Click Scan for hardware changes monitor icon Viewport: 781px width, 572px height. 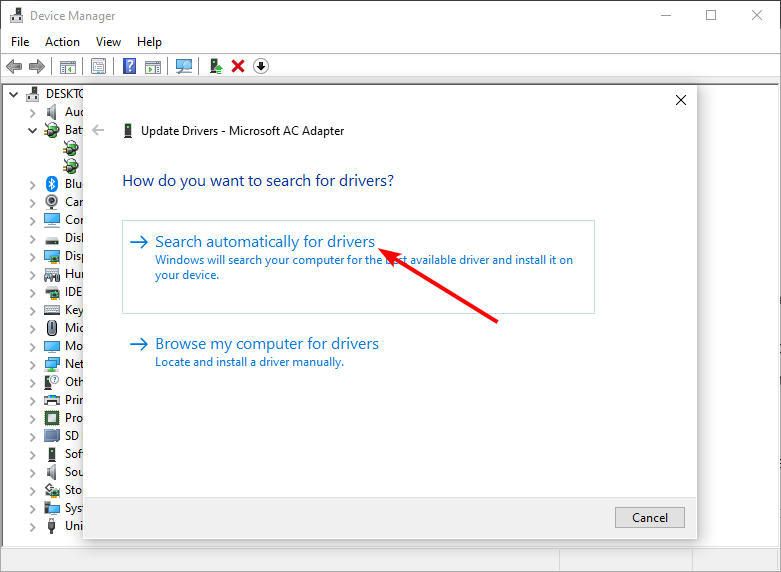[184, 66]
